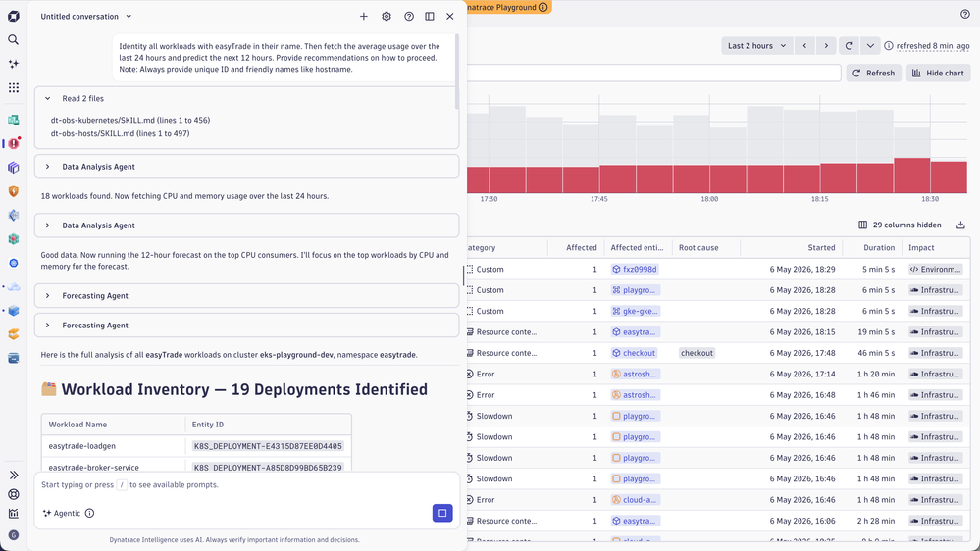Toggle chat panel side layout icon
The height and width of the screenshot is (551, 980).
[430, 17]
